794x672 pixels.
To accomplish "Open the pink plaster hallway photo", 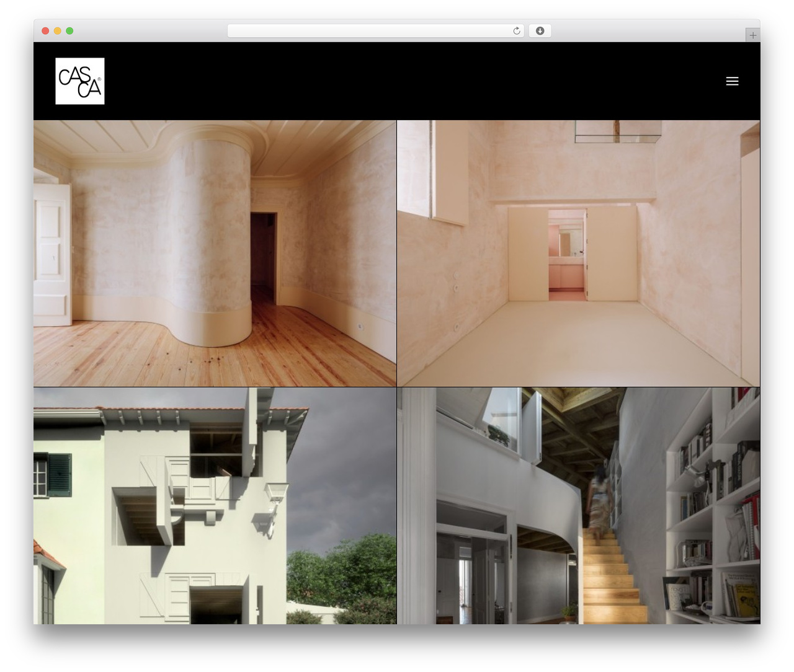I will (578, 254).
